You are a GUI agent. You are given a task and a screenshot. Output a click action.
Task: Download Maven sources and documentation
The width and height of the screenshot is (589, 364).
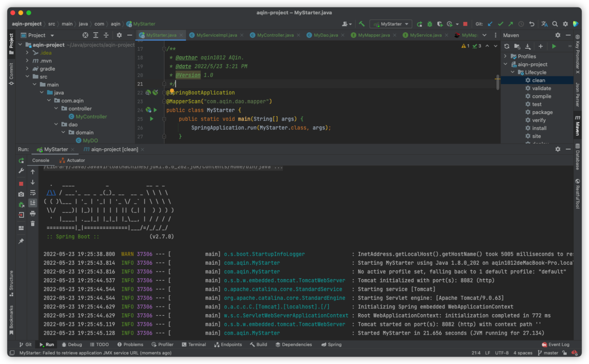528,46
